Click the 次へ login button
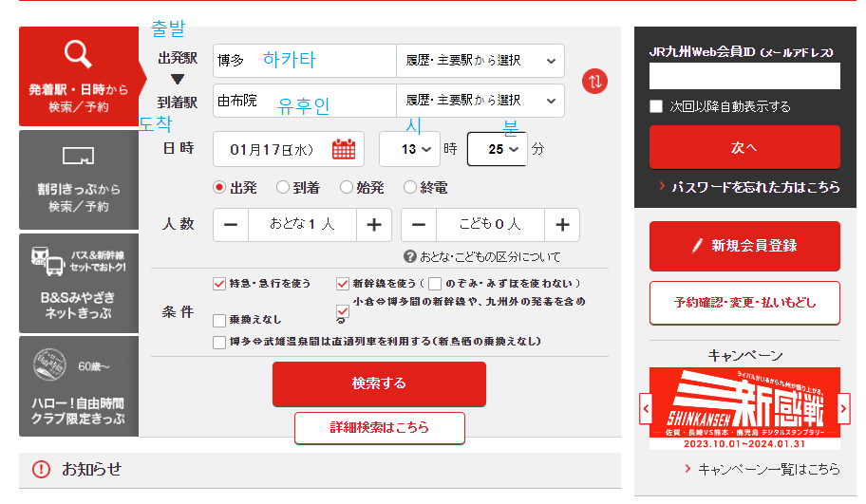Viewport: 866px width, 504px height. 744,147
